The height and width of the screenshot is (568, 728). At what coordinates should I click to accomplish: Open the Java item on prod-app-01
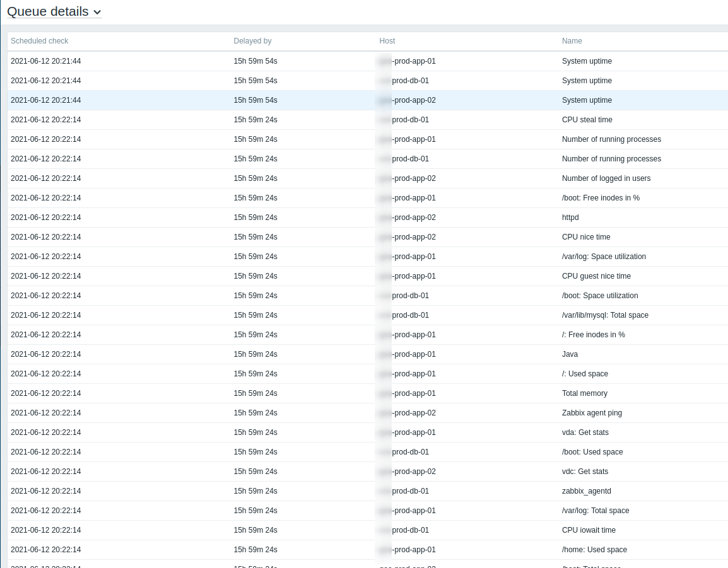tap(570, 354)
